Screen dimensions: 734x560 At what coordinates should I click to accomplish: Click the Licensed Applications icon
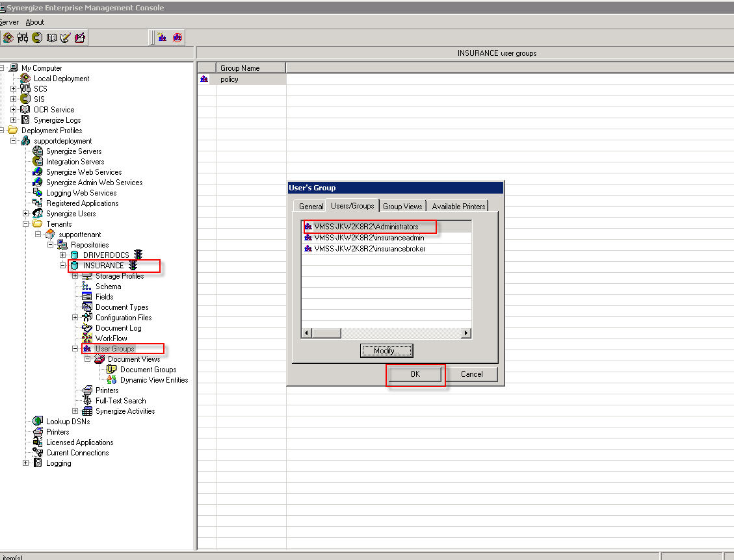click(38, 442)
